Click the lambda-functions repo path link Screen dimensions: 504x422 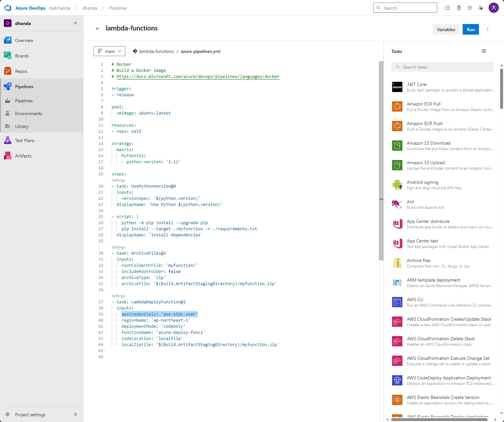tap(156, 51)
